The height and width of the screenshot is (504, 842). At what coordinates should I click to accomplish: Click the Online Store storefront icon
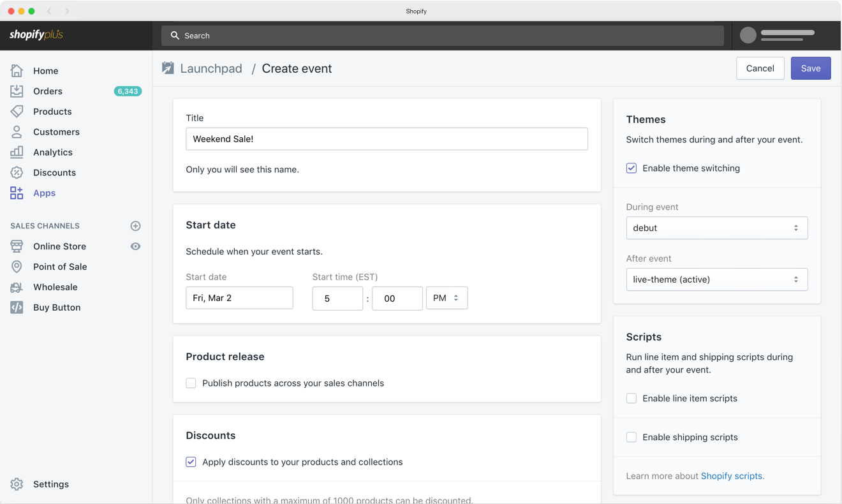point(17,246)
